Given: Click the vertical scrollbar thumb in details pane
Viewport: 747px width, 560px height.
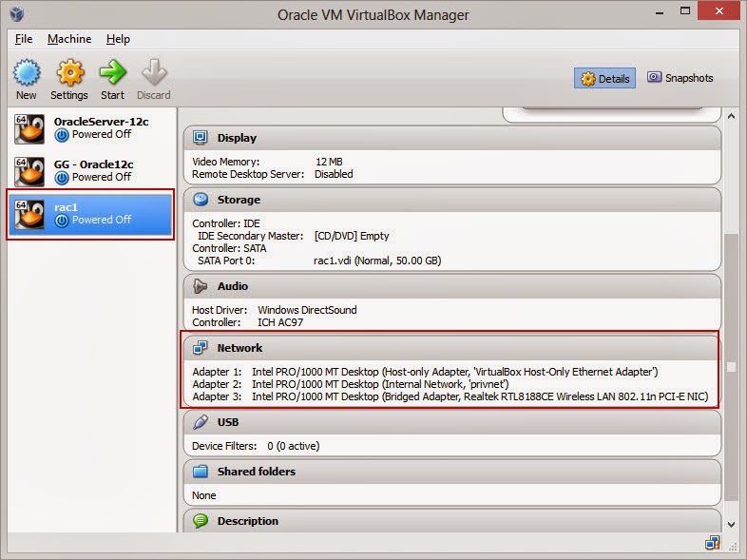Looking at the screenshot, I should [731, 367].
